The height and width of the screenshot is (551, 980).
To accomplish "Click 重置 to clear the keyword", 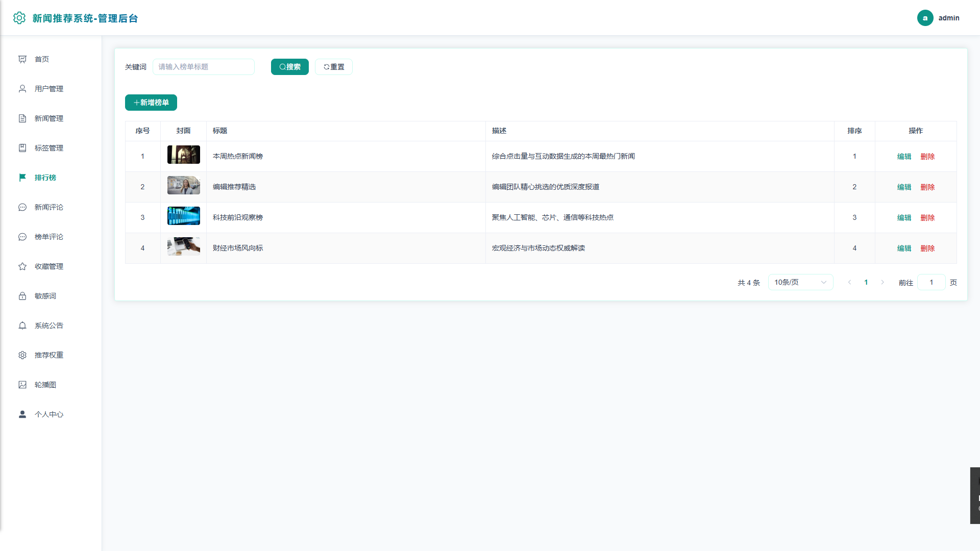I will (x=334, y=67).
